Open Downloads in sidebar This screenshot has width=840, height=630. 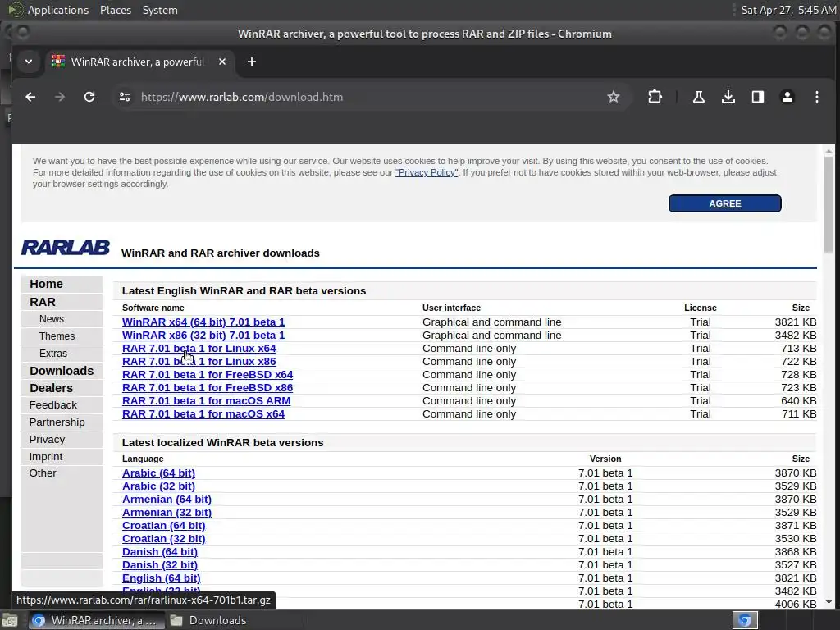click(62, 371)
